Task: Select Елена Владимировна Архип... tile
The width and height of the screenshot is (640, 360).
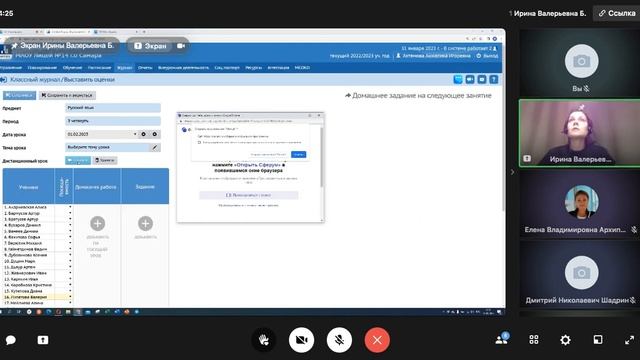Action: coord(581,205)
